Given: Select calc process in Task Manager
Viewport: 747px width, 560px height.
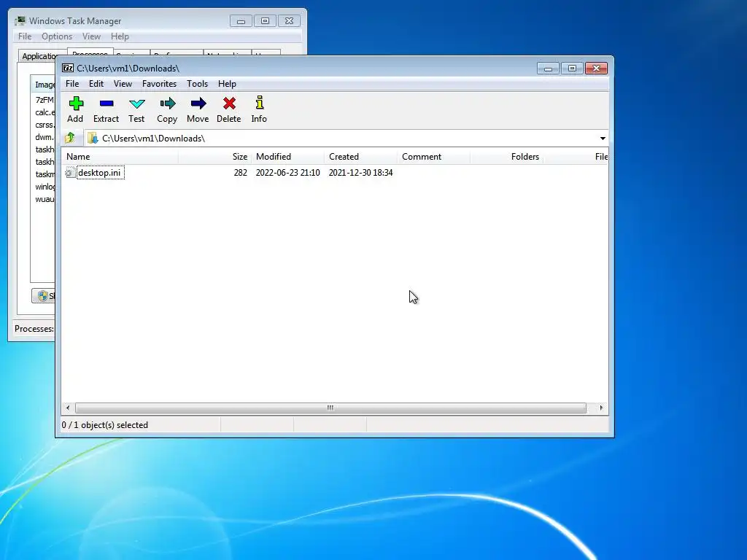Looking at the screenshot, I should point(44,112).
